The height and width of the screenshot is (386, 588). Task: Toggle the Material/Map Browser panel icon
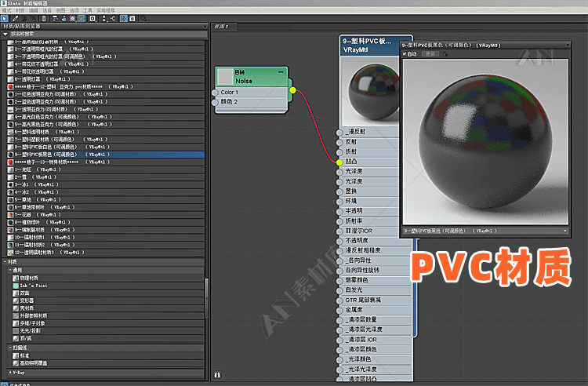click(x=124, y=18)
